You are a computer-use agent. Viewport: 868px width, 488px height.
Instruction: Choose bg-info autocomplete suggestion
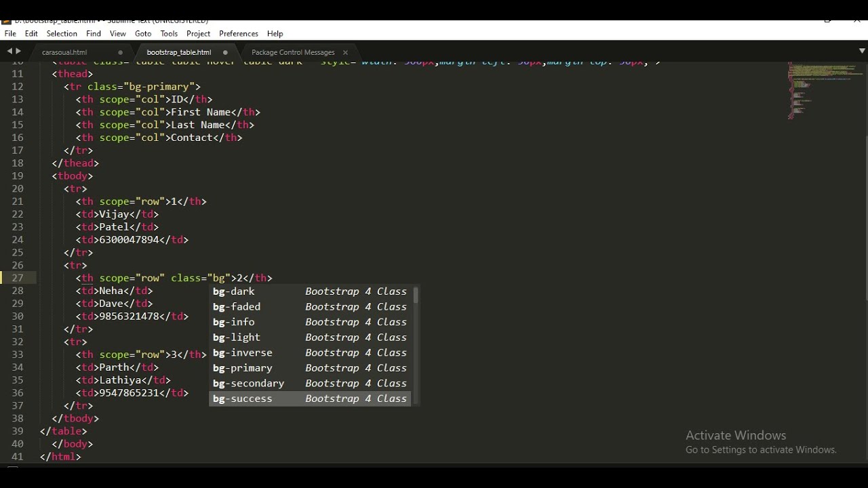(311, 322)
